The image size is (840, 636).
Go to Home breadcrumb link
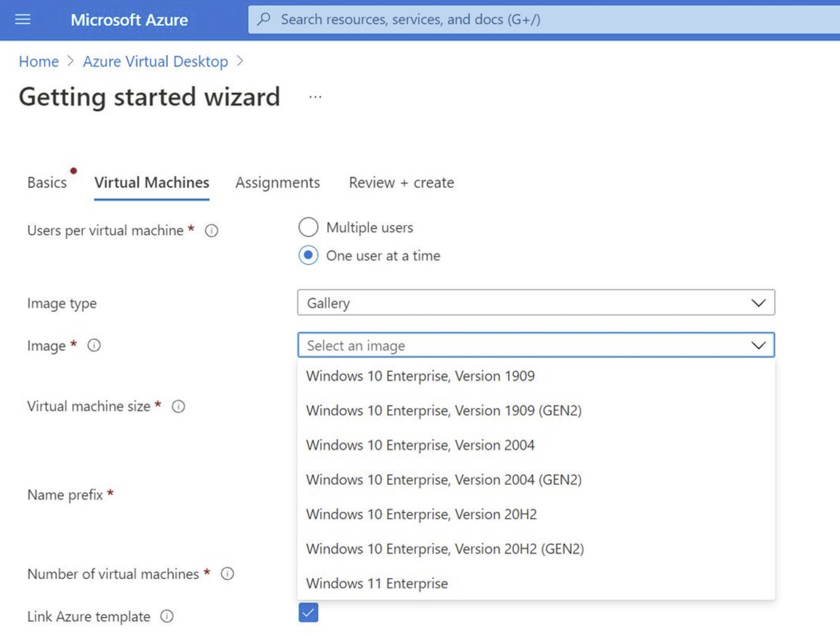[39, 61]
